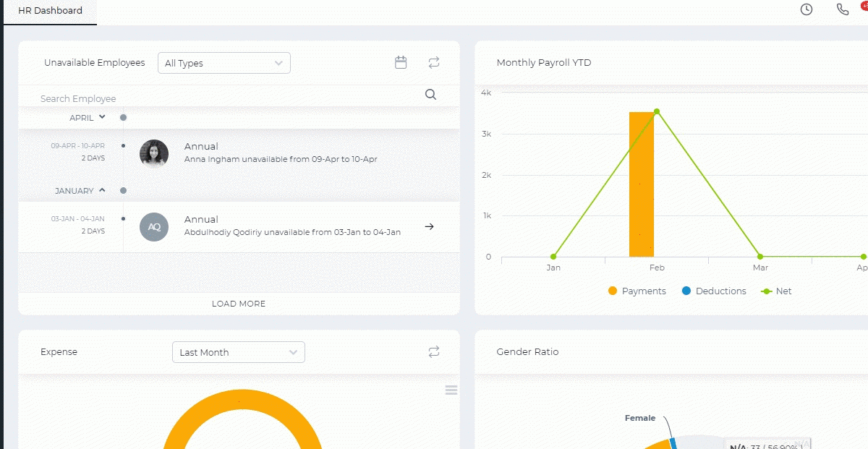Click the Monthly Payroll YTD title
This screenshot has width=868, height=449.
pos(544,63)
